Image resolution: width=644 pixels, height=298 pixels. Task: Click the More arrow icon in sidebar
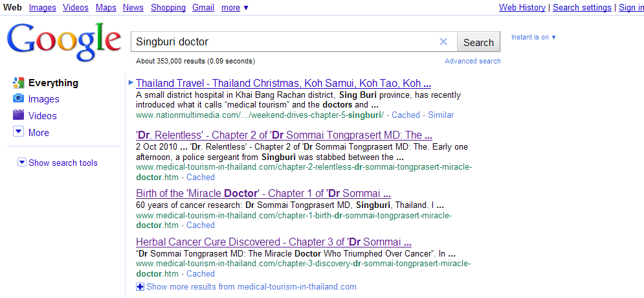18,132
